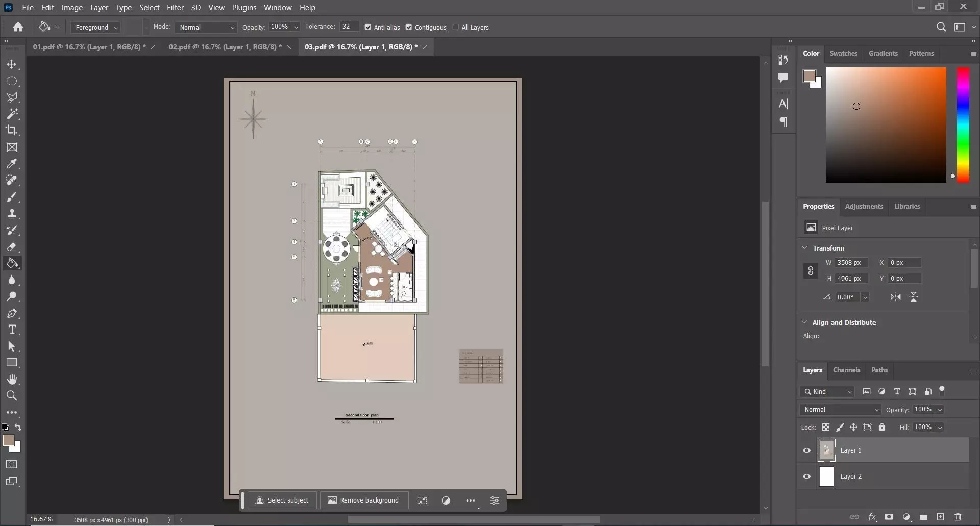
Task: Open the Foreground fill source dropdown
Action: pos(95,27)
